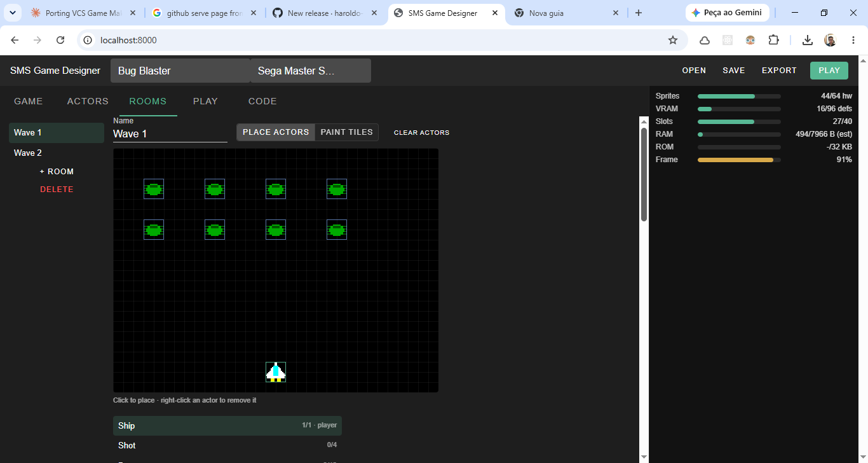This screenshot has width=868, height=463.
Task: Close the Nova guia tab
Action: point(616,13)
